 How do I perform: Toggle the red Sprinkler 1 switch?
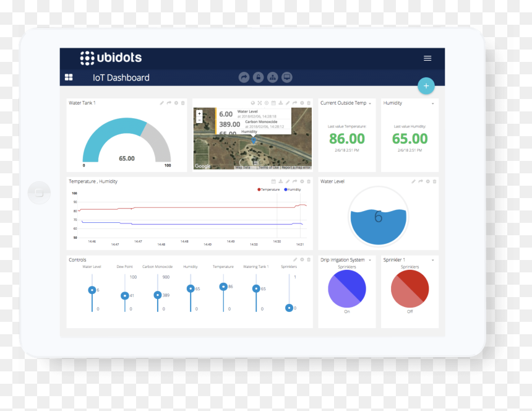tap(410, 288)
